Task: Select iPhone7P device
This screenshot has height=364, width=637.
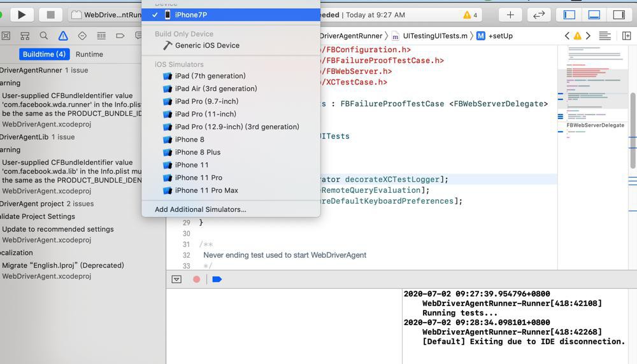Action: (x=231, y=15)
